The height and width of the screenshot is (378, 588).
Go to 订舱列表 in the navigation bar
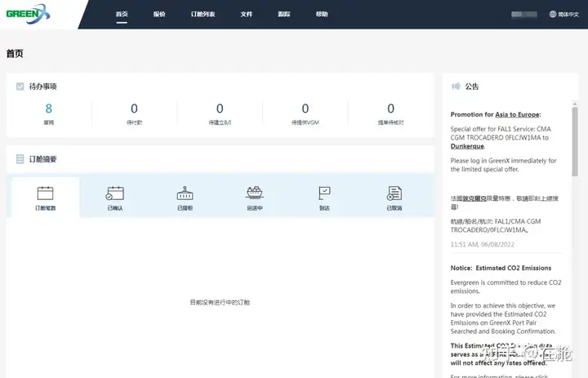click(x=203, y=14)
